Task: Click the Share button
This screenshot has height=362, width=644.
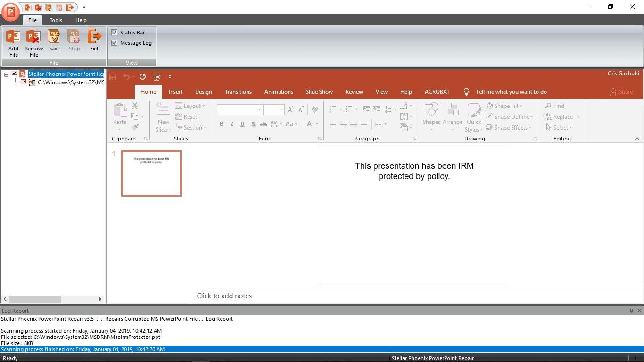Action: [621, 92]
